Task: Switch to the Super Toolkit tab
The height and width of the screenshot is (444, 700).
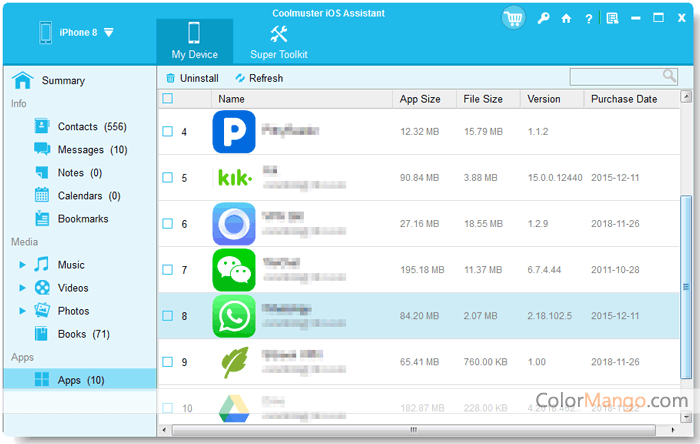Action: (278, 40)
